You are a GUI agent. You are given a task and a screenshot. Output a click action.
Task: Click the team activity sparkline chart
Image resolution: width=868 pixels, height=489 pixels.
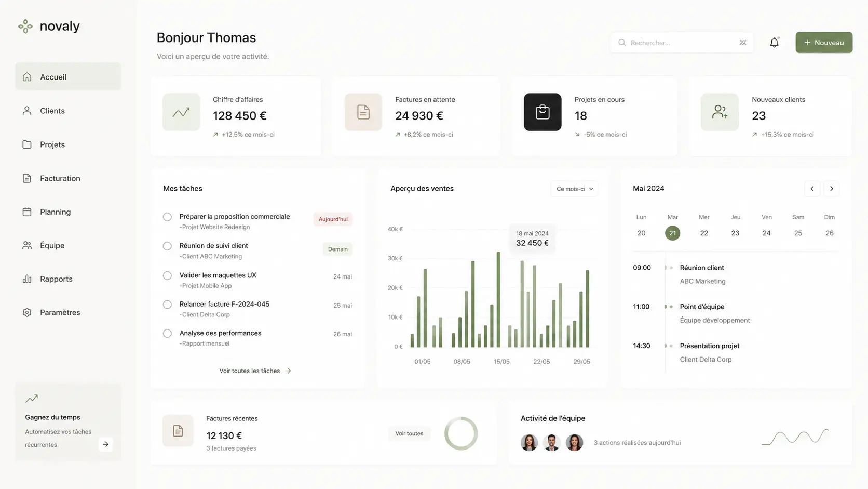pyautogui.click(x=795, y=437)
